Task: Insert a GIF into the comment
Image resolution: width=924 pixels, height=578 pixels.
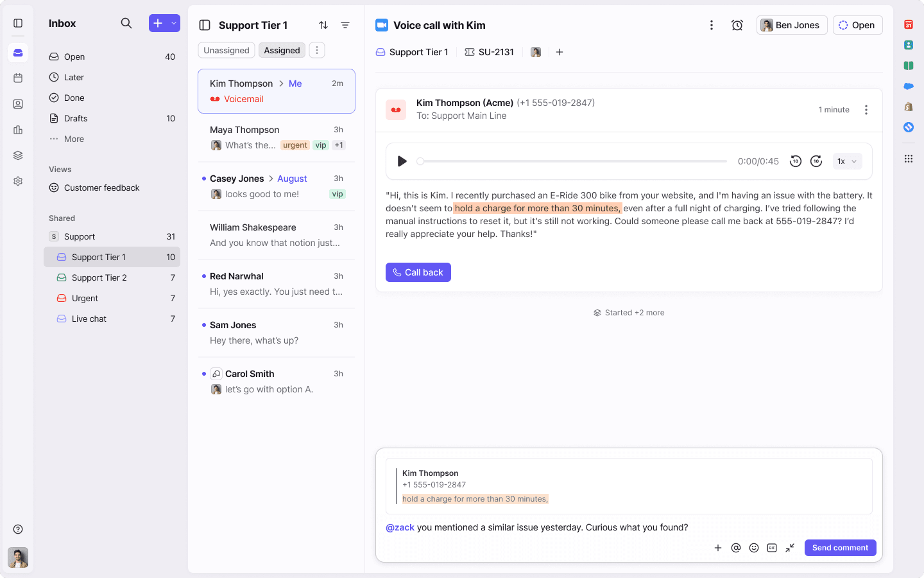Action: 772,548
